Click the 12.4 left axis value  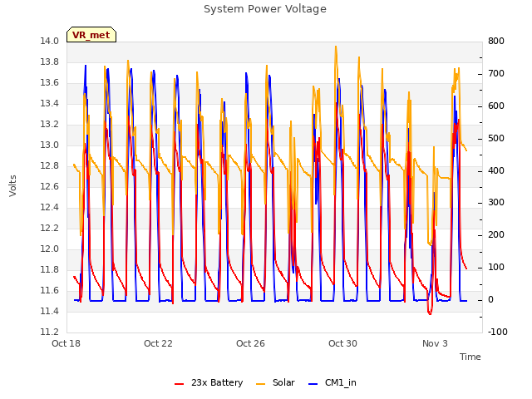[x=50, y=207]
